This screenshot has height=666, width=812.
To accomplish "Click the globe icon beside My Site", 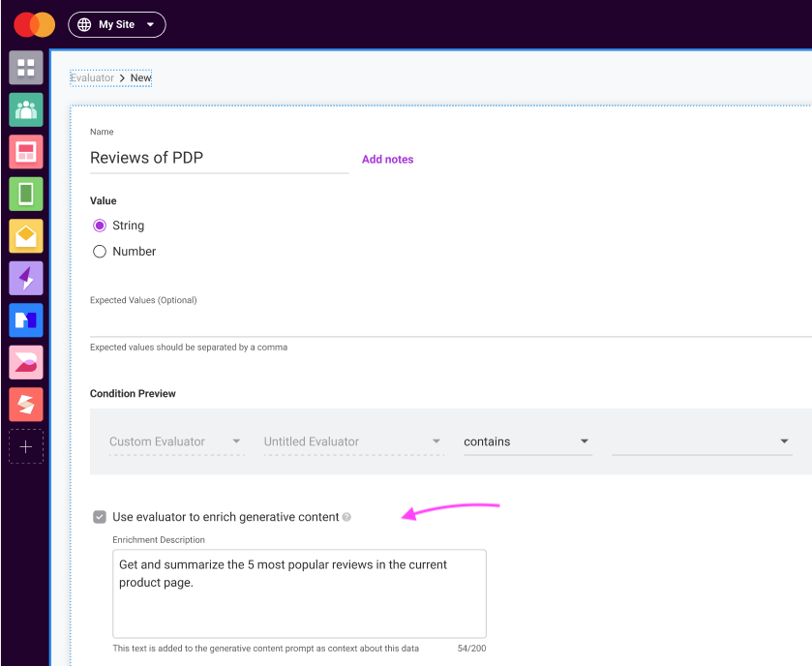I will click(84, 25).
